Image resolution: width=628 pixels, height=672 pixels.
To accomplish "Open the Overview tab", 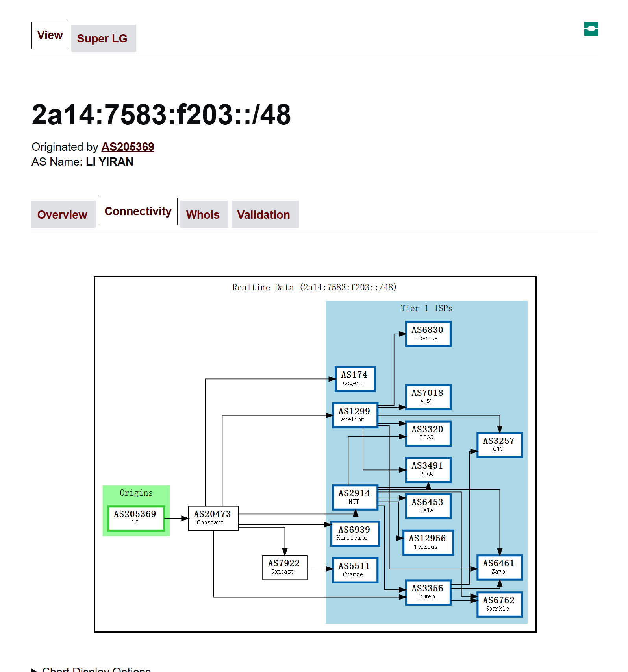I will tap(63, 214).
